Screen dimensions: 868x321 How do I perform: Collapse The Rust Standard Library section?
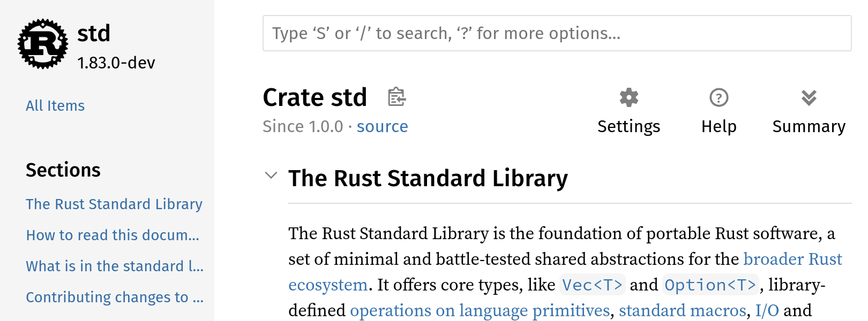coord(271,175)
